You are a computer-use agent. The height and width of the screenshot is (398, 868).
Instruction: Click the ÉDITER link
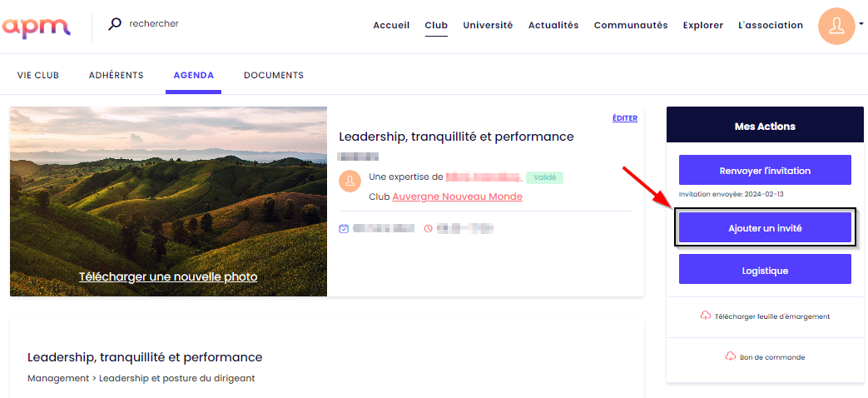[x=625, y=118]
